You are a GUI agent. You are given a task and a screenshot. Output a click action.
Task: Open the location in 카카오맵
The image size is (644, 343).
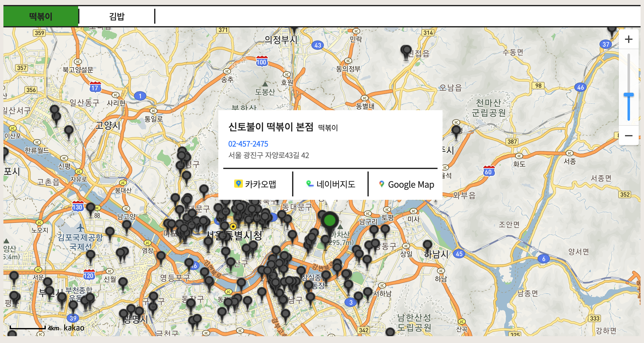(255, 184)
